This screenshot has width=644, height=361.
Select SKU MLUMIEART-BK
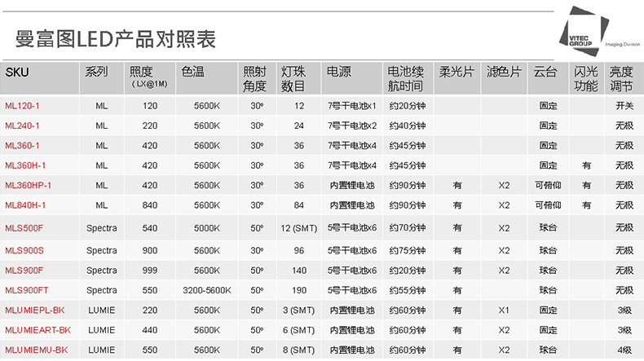(38, 330)
